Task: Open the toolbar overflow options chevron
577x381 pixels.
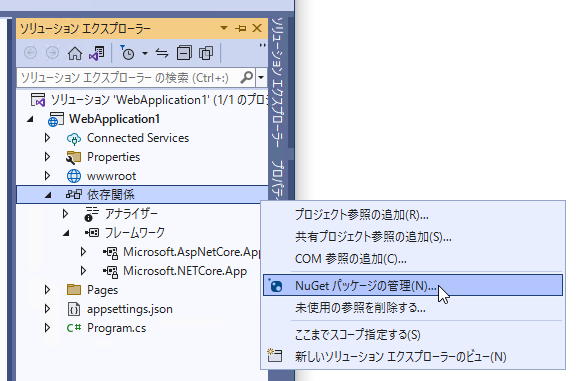Action: click(262, 46)
